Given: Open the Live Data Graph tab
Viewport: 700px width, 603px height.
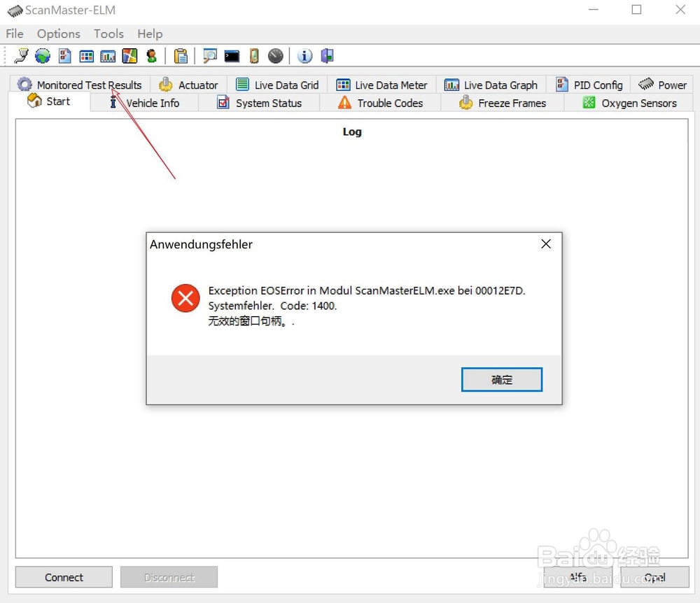Looking at the screenshot, I should (x=491, y=85).
